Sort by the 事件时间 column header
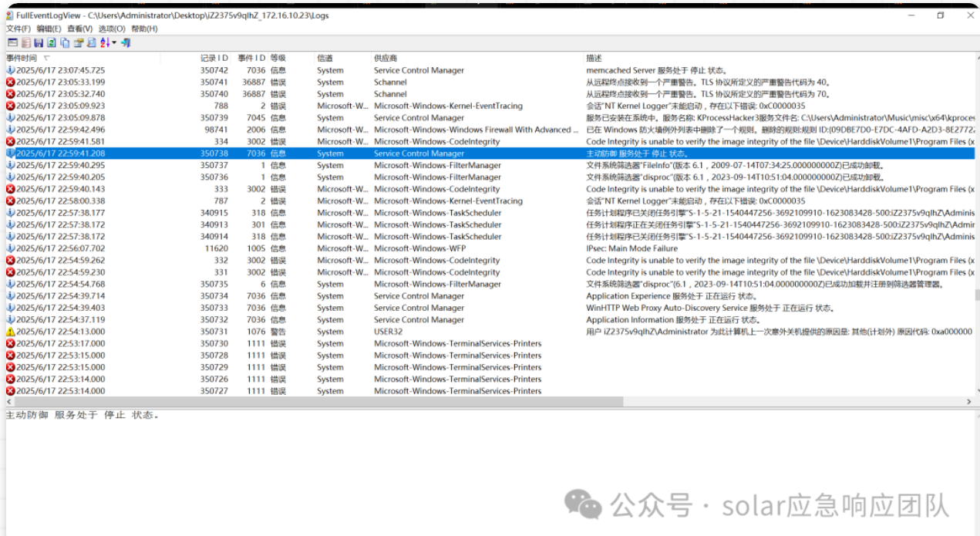Viewport: 980px width, 536px height. [x=22, y=58]
